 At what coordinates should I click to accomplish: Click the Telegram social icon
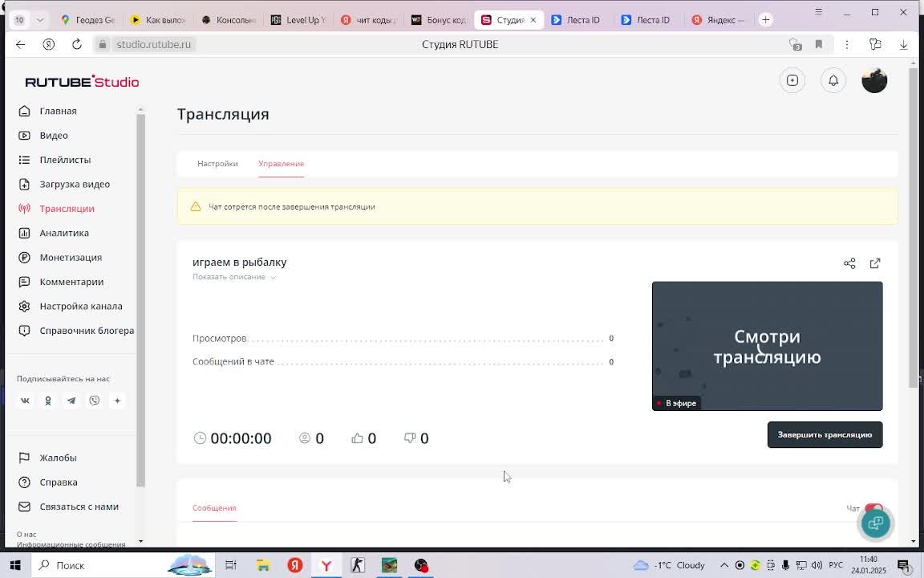pos(71,401)
